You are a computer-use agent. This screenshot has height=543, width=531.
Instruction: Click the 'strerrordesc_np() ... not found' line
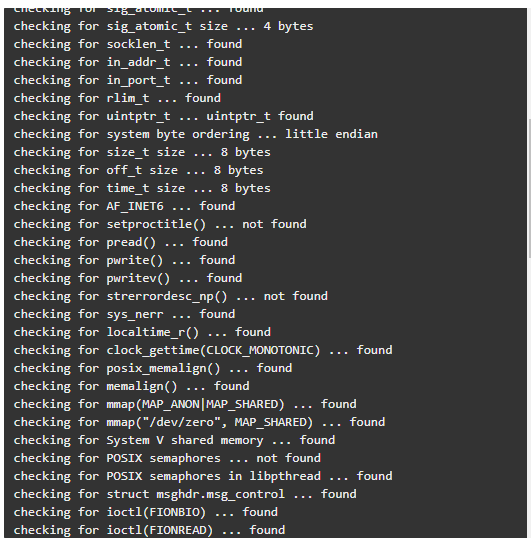pyautogui.click(x=171, y=297)
